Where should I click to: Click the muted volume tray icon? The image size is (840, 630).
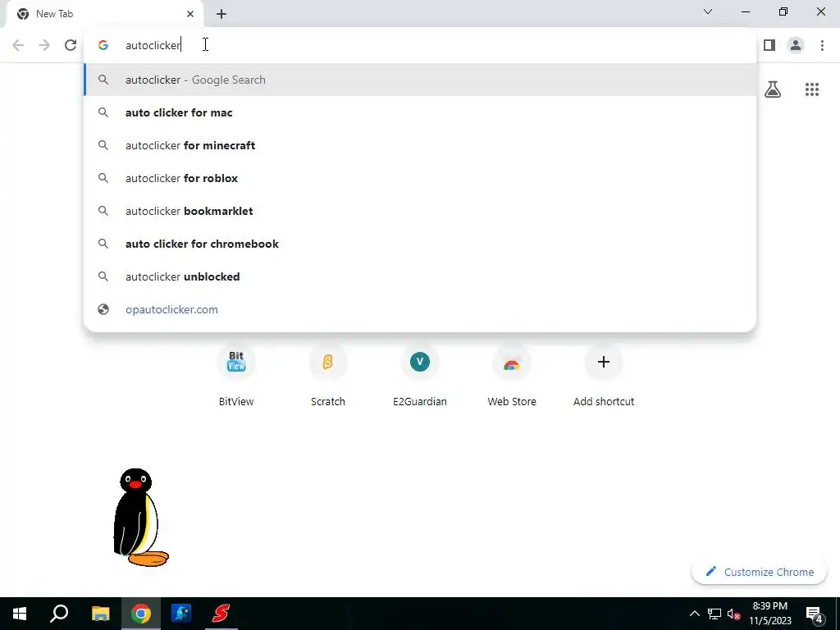pos(734,614)
